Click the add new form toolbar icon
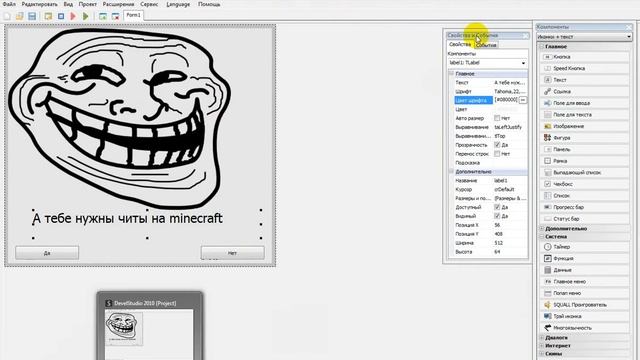 (103, 16)
